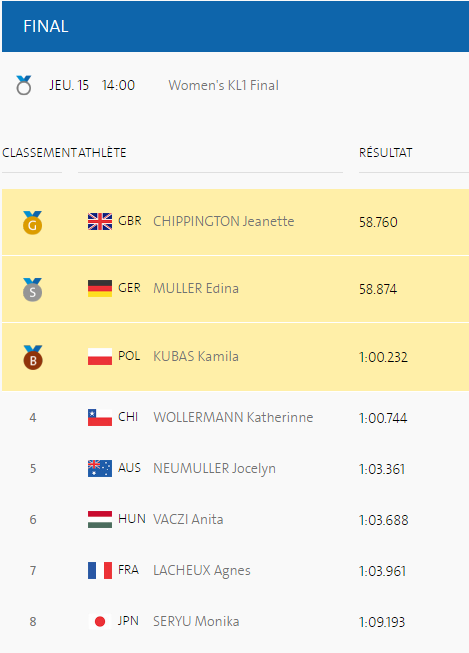Click the medal event icon beside JEU. 15
469x653 pixels.
click(x=24, y=85)
